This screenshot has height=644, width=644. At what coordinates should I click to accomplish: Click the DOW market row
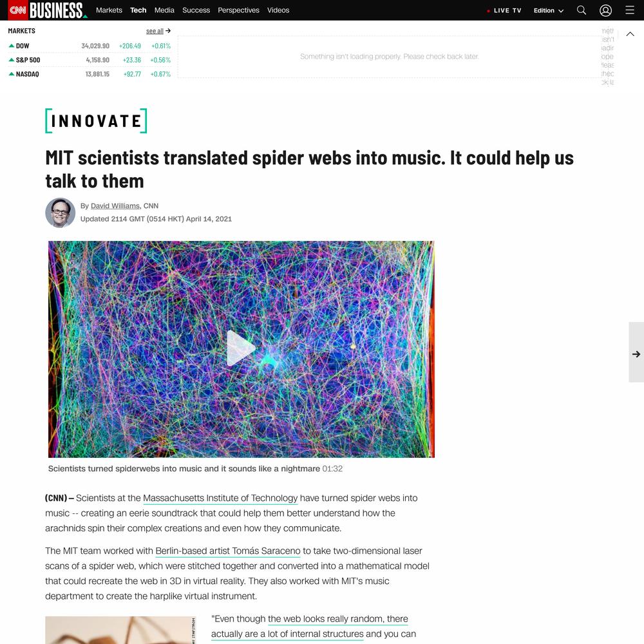89,46
